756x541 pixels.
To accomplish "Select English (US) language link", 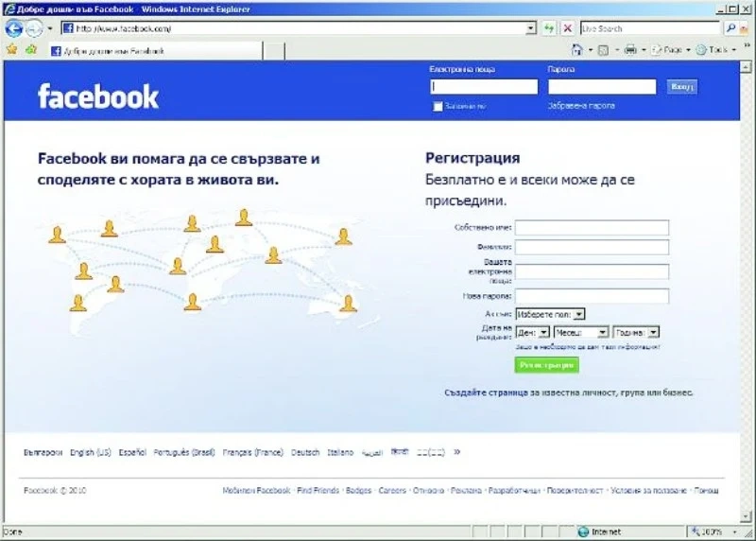I will [x=91, y=452].
